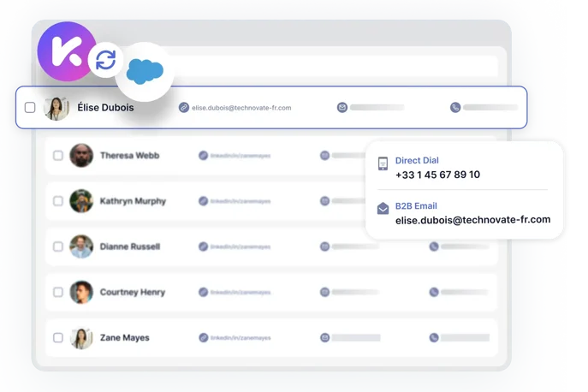This screenshot has width=588, height=392.
Task: Click link icon beside elise.dubois@technovate-fr.com in row
Action: [x=183, y=108]
